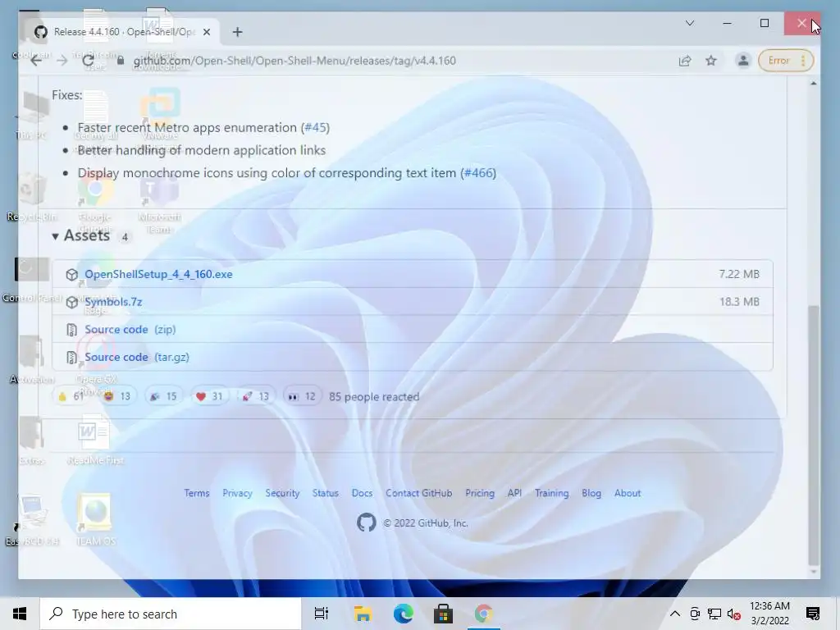
Task: Open Task View from the taskbar
Action: click(x=322, y=614)
